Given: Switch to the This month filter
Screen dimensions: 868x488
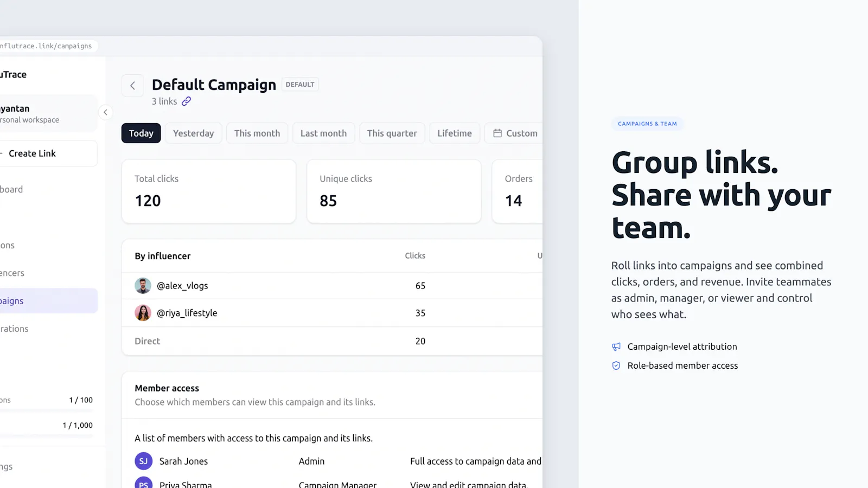Looking at the screenshot, I should (x=257, y=133).
